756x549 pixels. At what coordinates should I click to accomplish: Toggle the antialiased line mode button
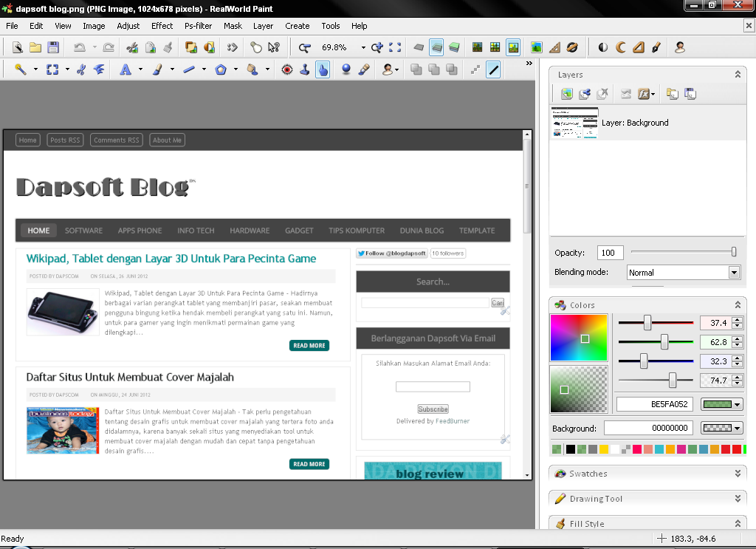click(493, 69)
